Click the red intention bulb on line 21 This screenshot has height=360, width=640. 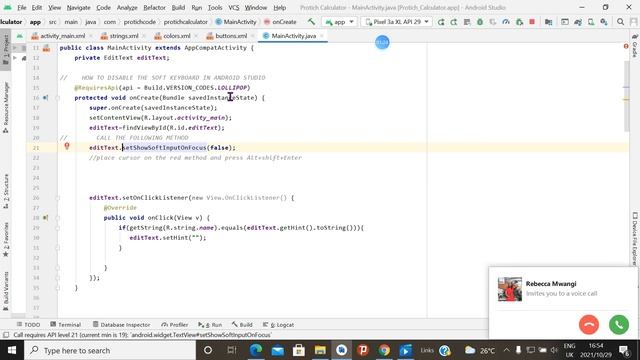click(x=67, y=146)
